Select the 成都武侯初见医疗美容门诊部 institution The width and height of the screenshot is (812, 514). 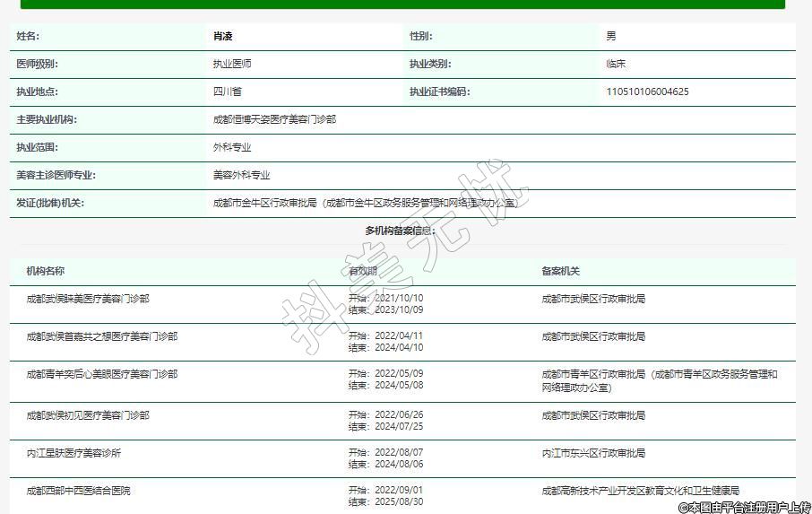pos(88,415)
